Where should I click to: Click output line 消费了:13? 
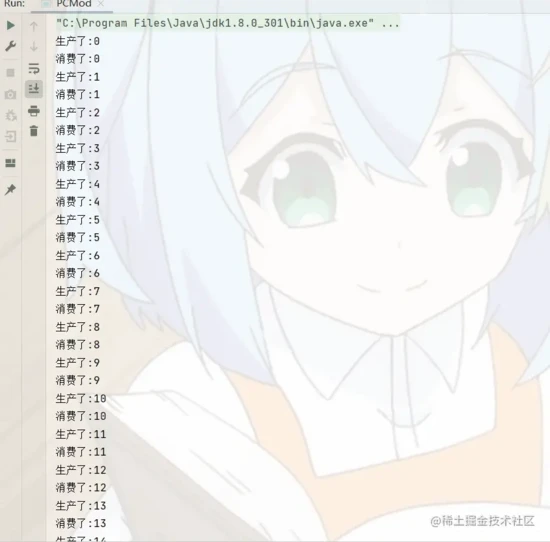(x=81, y=523)
